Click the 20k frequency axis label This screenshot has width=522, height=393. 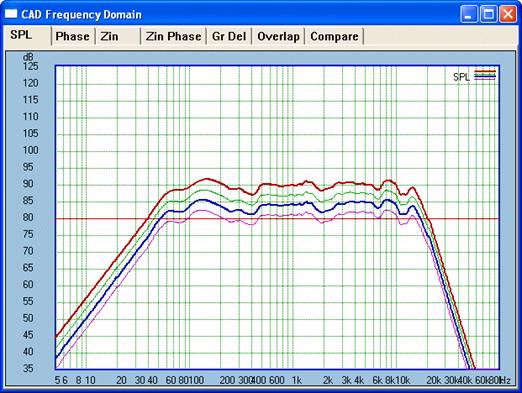[x=434, y=380]
